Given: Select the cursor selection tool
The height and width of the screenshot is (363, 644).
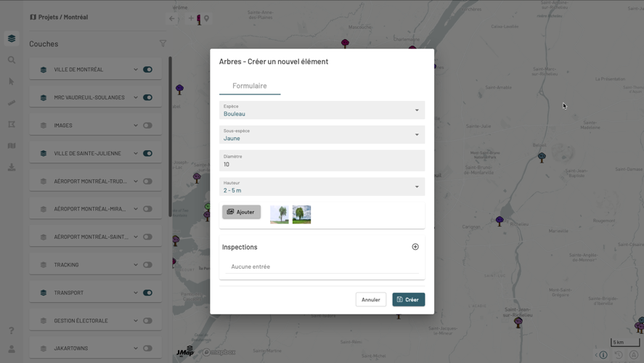Looking at the screenshot, I should (x=12, y=81).
